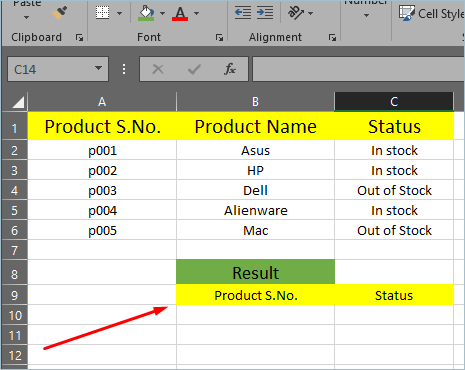Click cell containing p005
The width and height of the screenshot is (465, 370).
(102, 230)
